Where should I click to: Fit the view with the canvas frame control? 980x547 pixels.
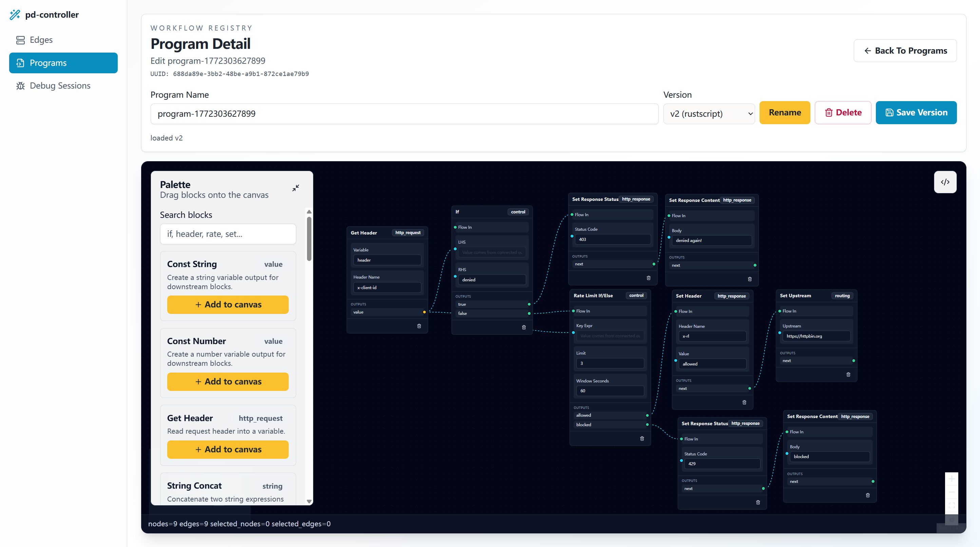952,506
